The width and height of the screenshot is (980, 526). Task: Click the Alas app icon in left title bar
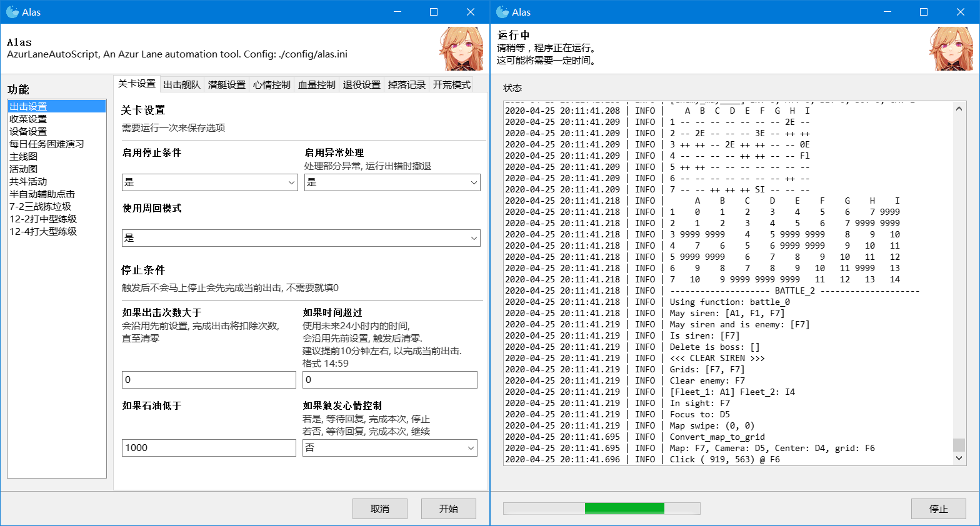(12, 12)
